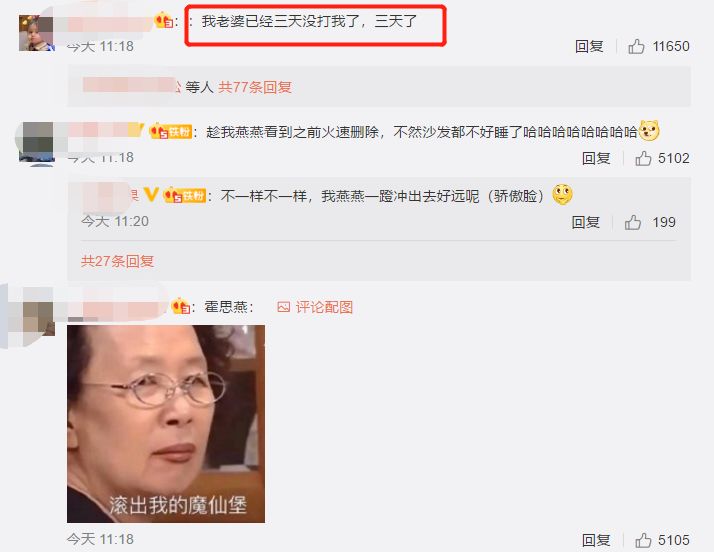Screen dimensions: 714x552
Task: Click the doge emoji after 哈哈哈
Action: click(649, 131)
